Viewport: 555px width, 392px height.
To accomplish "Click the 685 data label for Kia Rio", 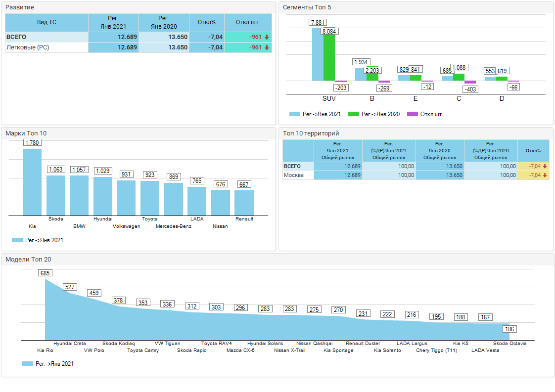I will [46, 273].
